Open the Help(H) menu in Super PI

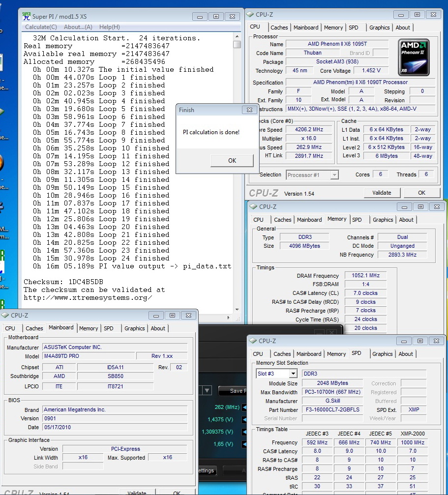(x=110, y=27)
